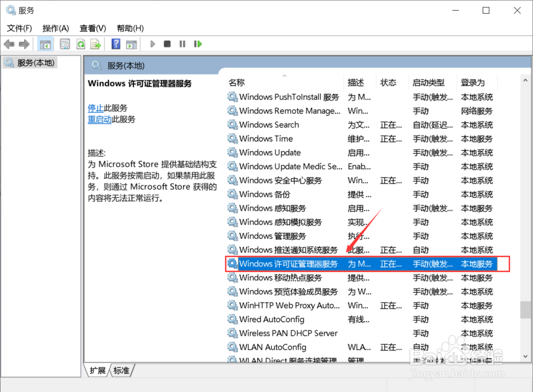The image size is (533, 392).
Task: Open the 查看(V) menu
Action: click(x=93, y=28)
